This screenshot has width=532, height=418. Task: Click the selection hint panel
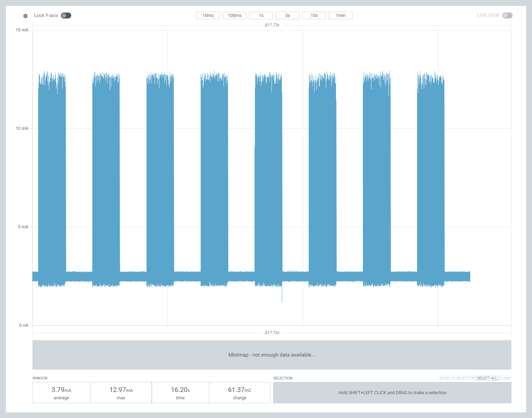392,392
